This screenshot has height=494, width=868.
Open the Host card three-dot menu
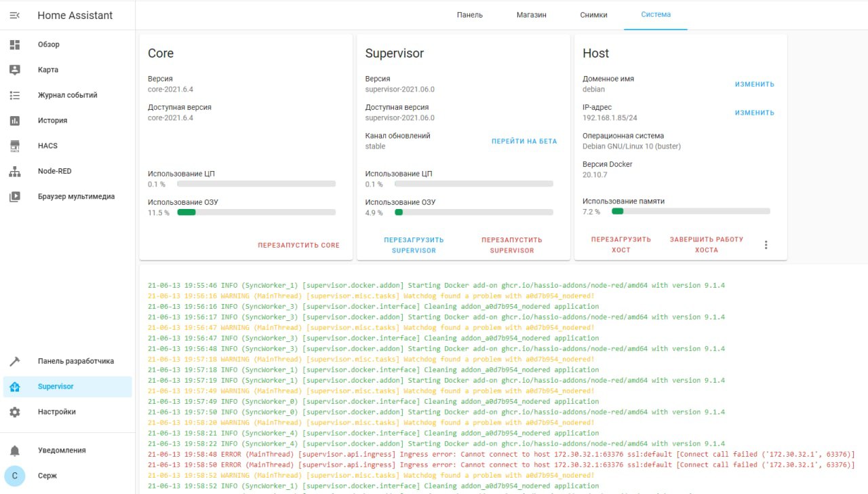(x=766, y=245)
